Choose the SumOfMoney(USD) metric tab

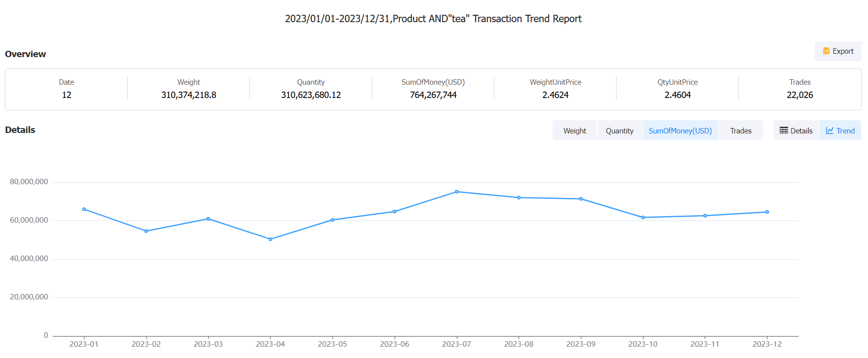[x=680, y=130]
